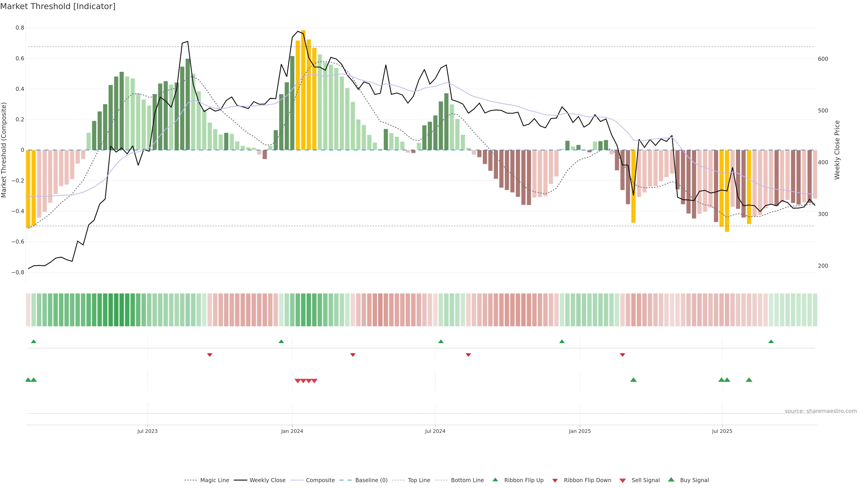The width and height of the screenshot is (868, 488).
Task: Click the Market Threshold [Indicator] title
Action: (58, 6)
